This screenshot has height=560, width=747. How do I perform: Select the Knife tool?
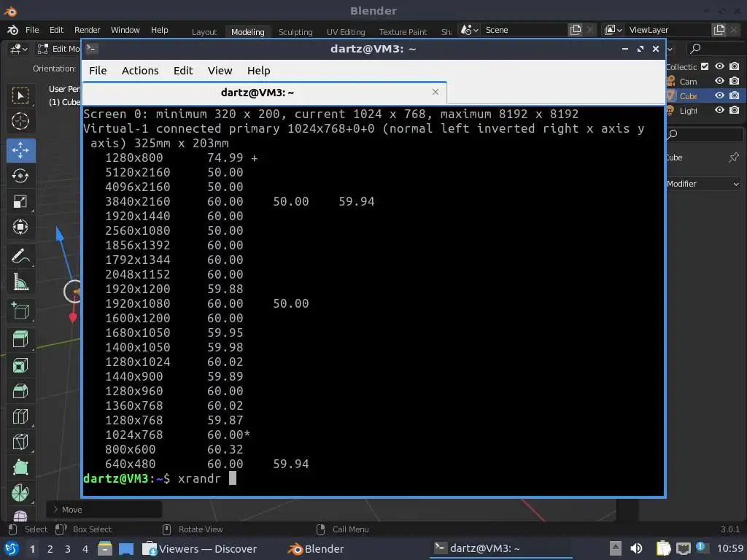[20, 443]
